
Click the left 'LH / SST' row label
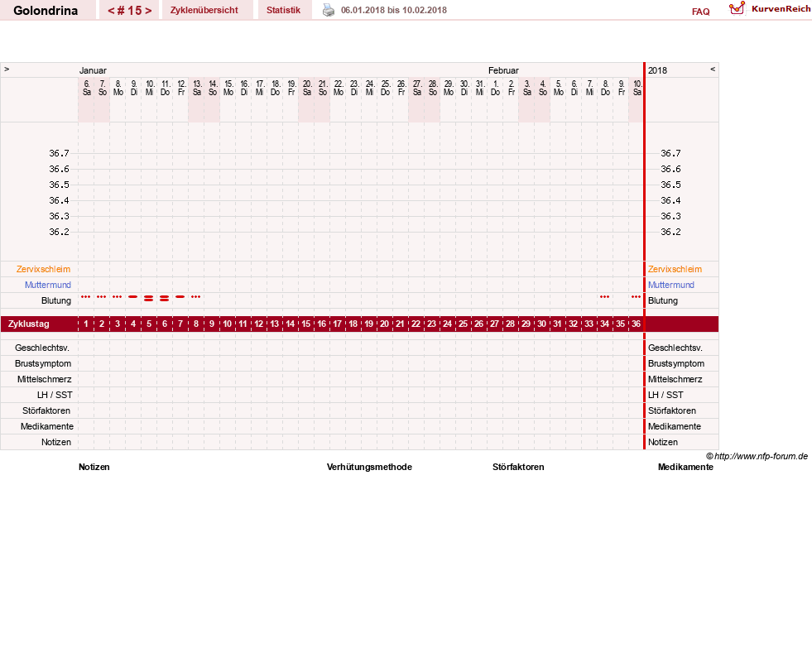(x=55, y=395)
